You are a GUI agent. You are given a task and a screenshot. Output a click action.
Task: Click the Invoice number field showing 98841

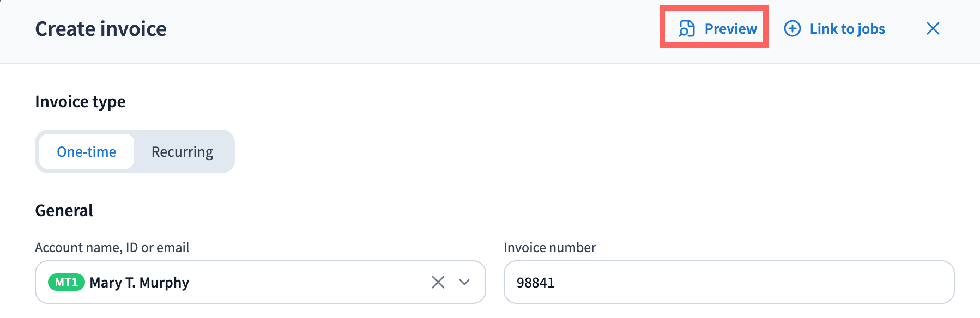click(x=728, y=282)
